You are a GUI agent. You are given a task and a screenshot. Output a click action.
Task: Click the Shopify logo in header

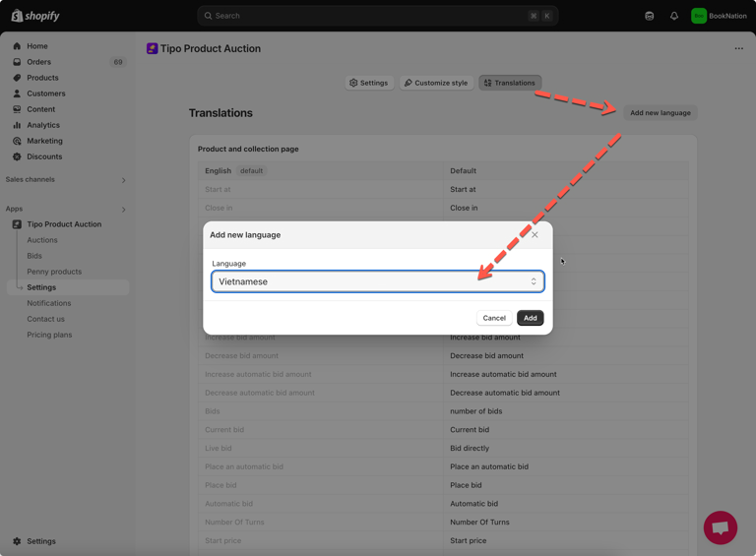coord(35,16)
